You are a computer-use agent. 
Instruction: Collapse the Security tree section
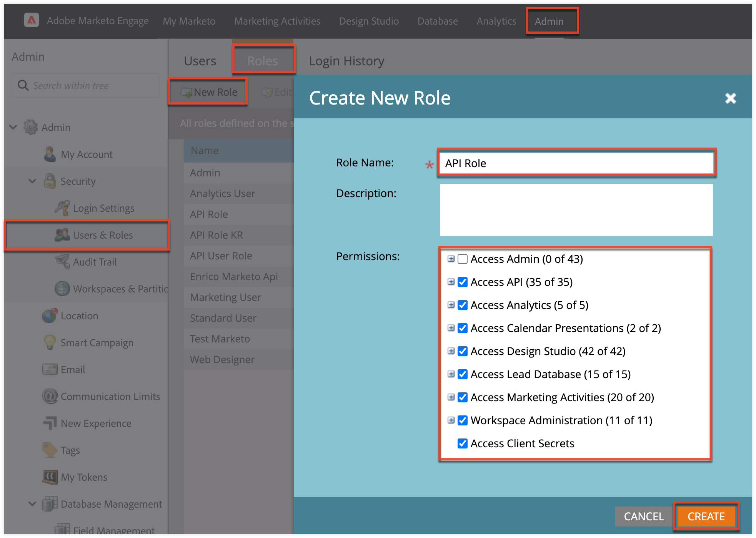pyautogui.click(x=32, y=181)
